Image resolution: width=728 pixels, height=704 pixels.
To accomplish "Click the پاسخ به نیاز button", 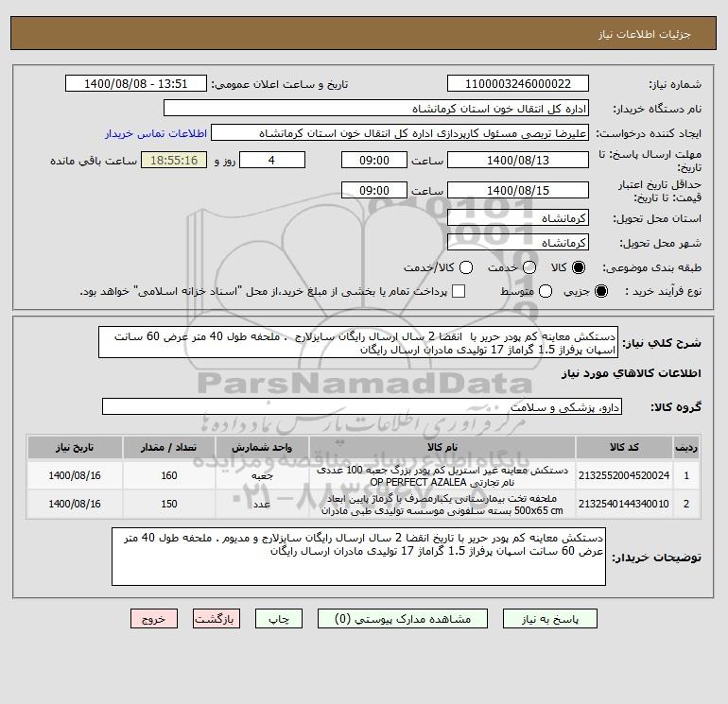I will 549,619.
